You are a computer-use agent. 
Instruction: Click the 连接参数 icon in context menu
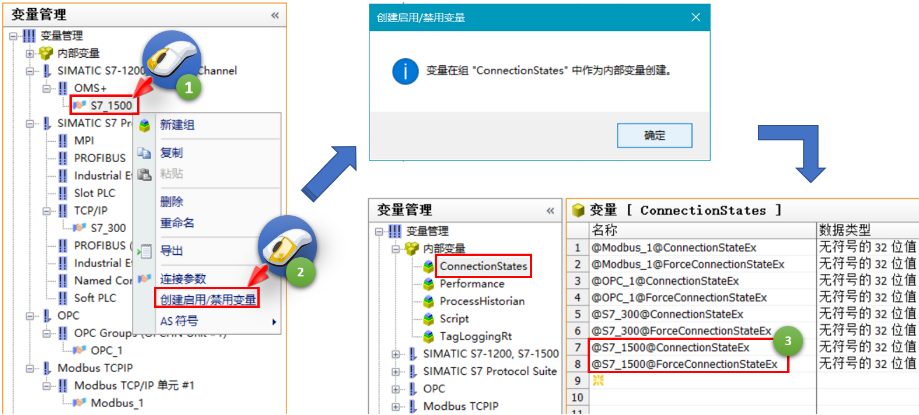pos(145,278)
